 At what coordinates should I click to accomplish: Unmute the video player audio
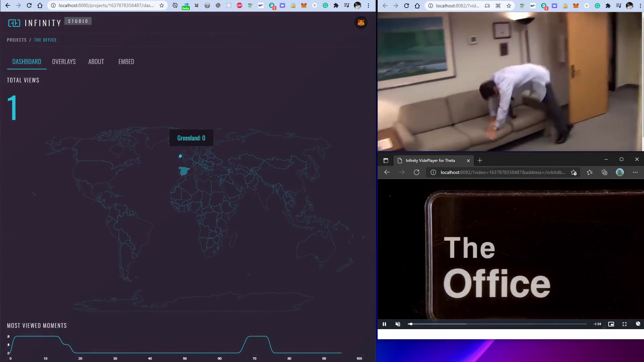(398, 324)
